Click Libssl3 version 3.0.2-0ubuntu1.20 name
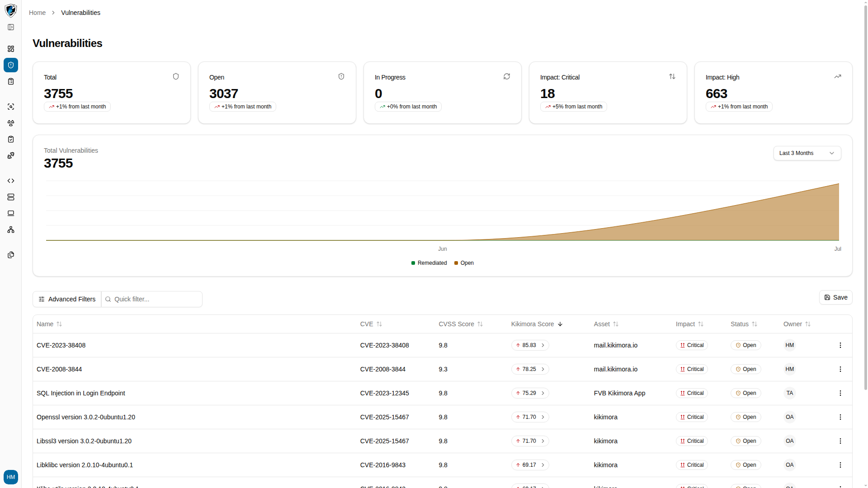The image size is (868, 488). [84, 441]
